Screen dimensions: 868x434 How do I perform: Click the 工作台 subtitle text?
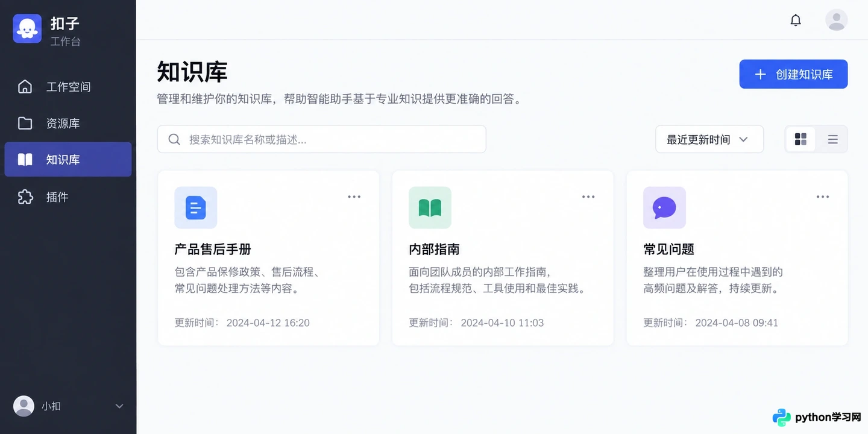tap(65, 42)
